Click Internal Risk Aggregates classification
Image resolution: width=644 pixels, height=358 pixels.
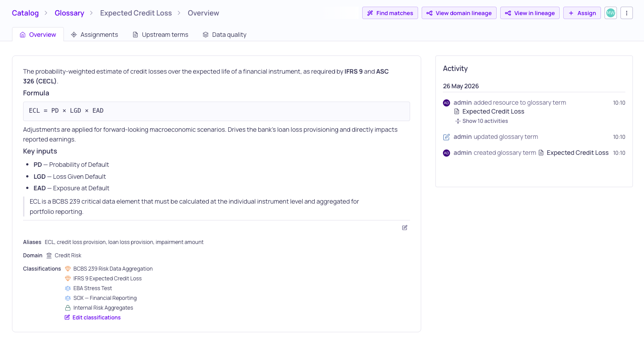pos(103,308)
